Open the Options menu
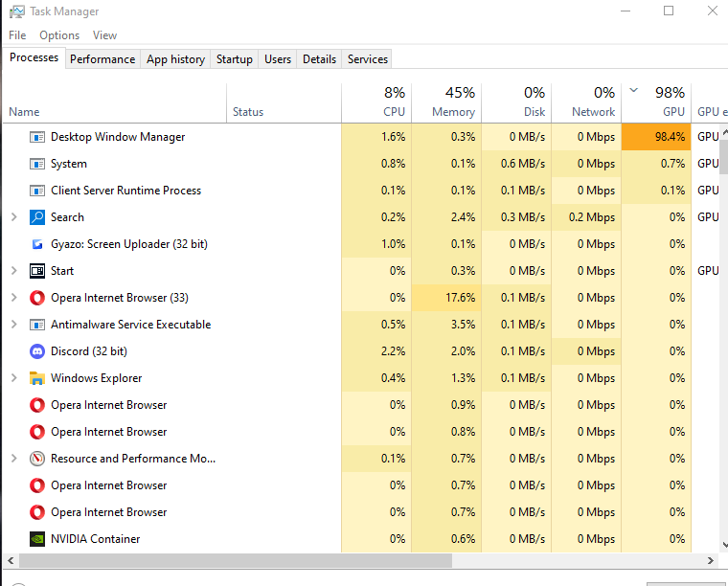 point(59,35)
